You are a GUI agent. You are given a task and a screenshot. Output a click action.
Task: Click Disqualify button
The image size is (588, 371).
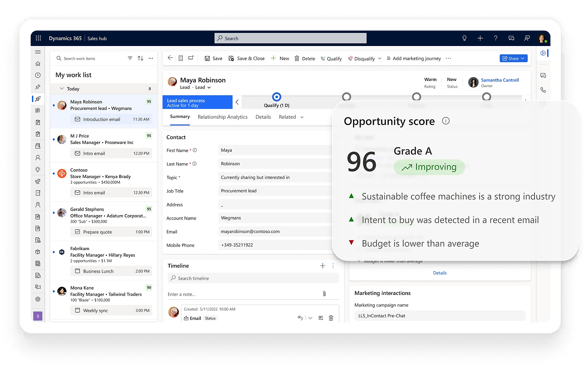tap(362, 59)
